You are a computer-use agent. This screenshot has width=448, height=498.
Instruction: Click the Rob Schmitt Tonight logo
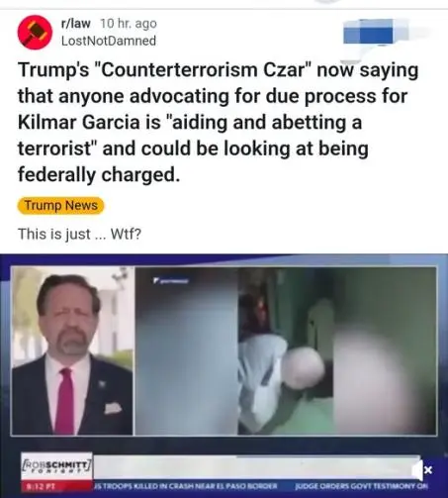pyautogui.click(x=56, y=467)
